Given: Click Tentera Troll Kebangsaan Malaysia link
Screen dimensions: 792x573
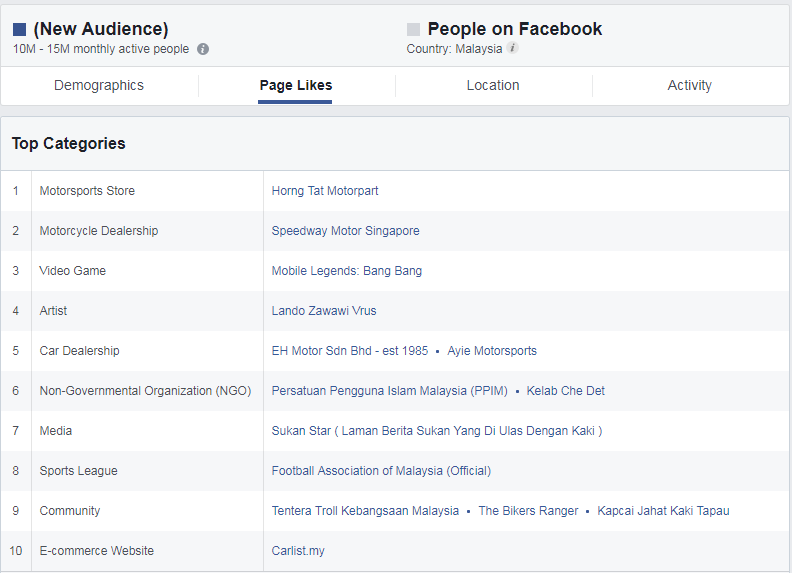Looking at the screenshot, I should (365, 511).
